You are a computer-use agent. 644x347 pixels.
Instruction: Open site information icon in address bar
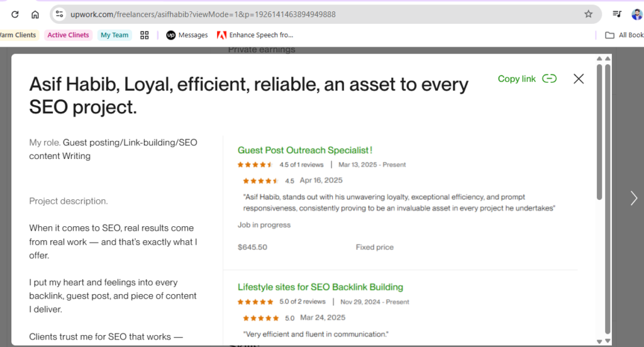coord(59,14)
